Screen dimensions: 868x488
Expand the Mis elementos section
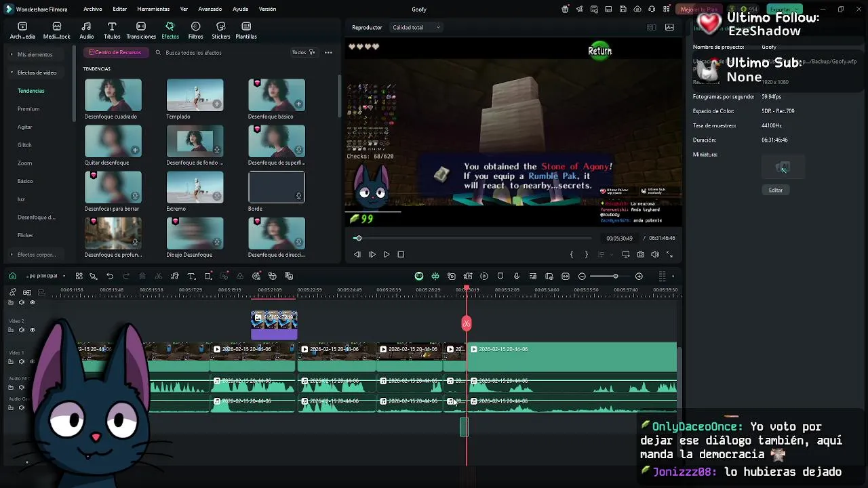(x=34, y=54)
